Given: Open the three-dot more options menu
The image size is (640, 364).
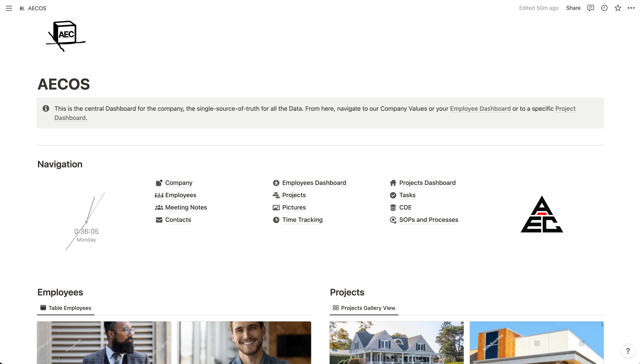Looking at the screenshot, I should (x=631, y=8).
